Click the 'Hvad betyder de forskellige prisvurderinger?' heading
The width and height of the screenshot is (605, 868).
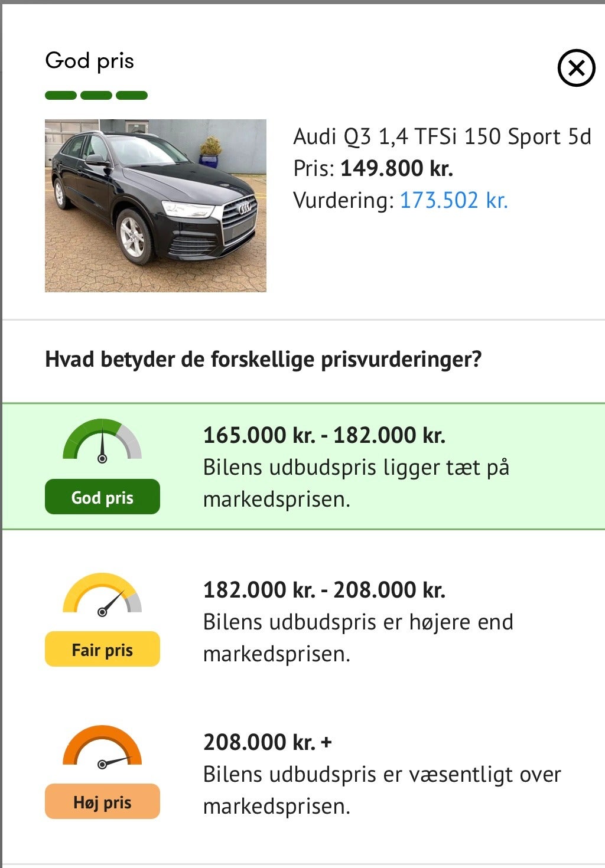(x=264, y=359)
